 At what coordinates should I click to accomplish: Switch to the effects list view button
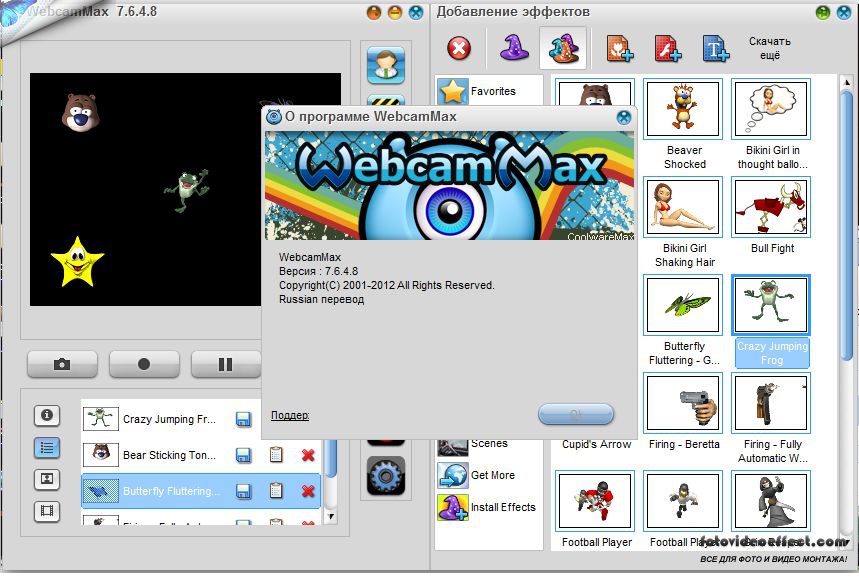(47, 448)
